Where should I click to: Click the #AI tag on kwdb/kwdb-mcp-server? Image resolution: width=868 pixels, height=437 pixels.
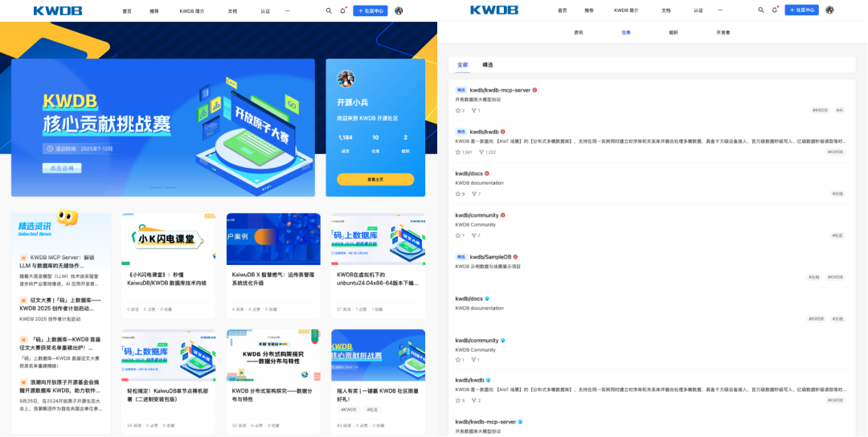[840, 110]
